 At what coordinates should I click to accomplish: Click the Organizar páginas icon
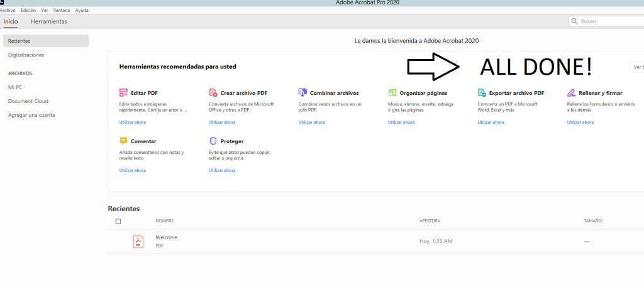tap(392, 92)
